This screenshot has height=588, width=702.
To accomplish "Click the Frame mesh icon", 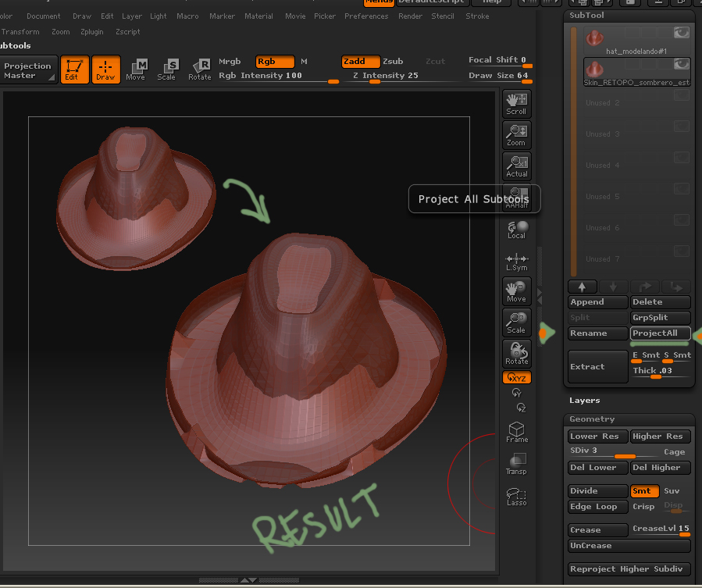I will tap(516, 433).
